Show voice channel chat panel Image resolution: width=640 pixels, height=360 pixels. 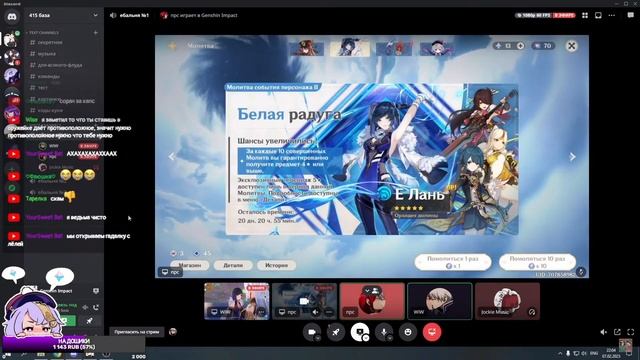[631, 15]
